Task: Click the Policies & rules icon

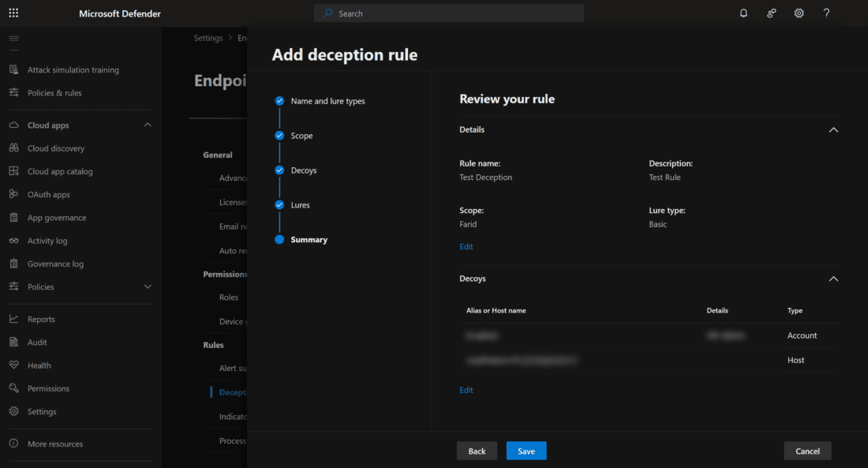Action: [x=14, y=92]
